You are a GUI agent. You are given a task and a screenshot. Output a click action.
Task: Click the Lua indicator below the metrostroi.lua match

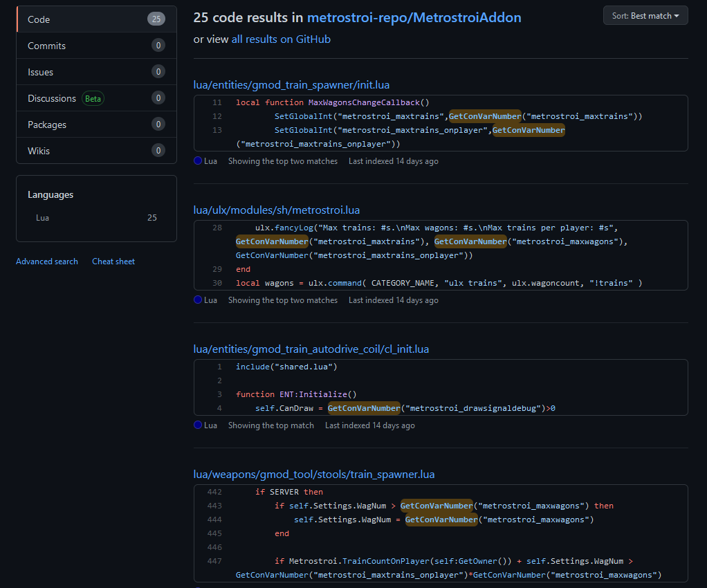pos(197,300)
